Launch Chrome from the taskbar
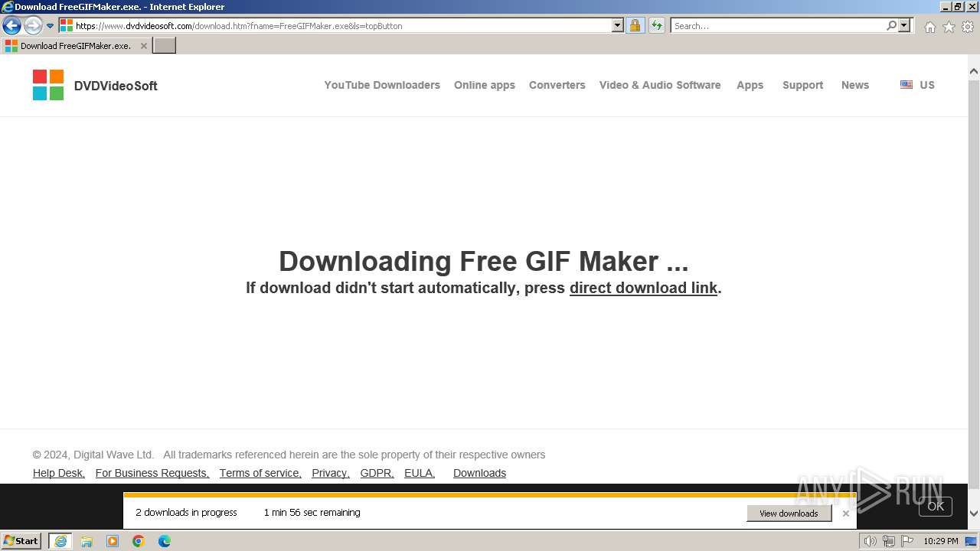980x551 pixels. (139, 541)
